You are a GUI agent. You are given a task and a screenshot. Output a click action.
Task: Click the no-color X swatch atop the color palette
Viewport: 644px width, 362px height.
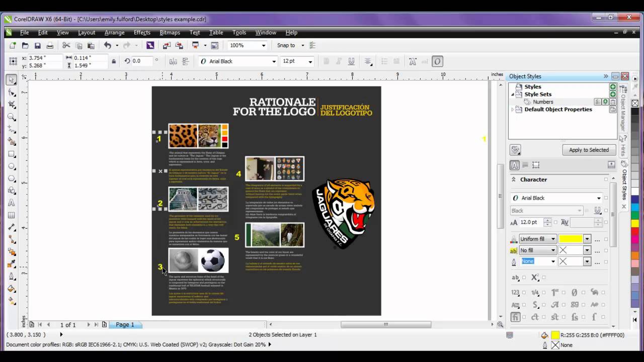635,103
